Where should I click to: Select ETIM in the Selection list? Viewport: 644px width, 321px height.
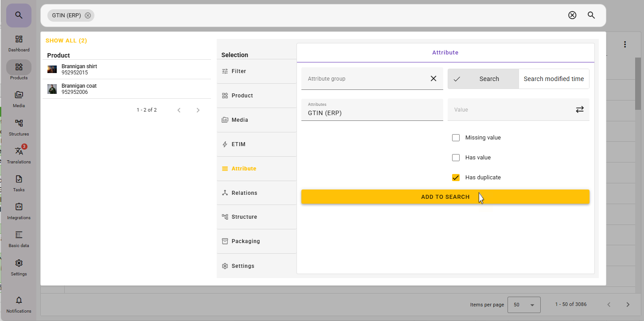[x=238, y=144]
